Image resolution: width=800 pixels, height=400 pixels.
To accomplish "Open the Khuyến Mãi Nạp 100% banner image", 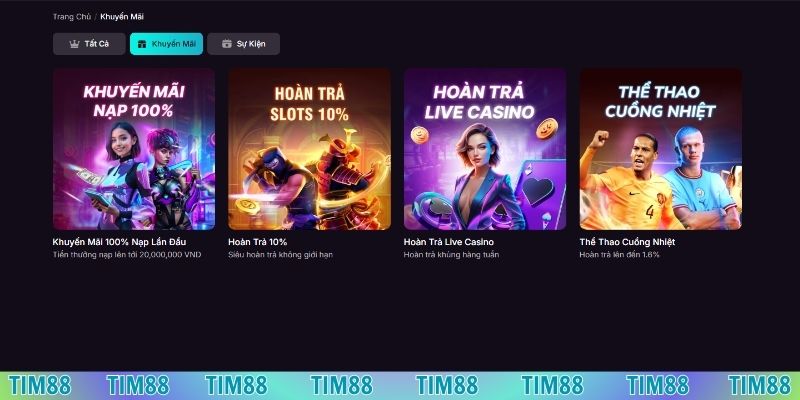I will (134, 149).
